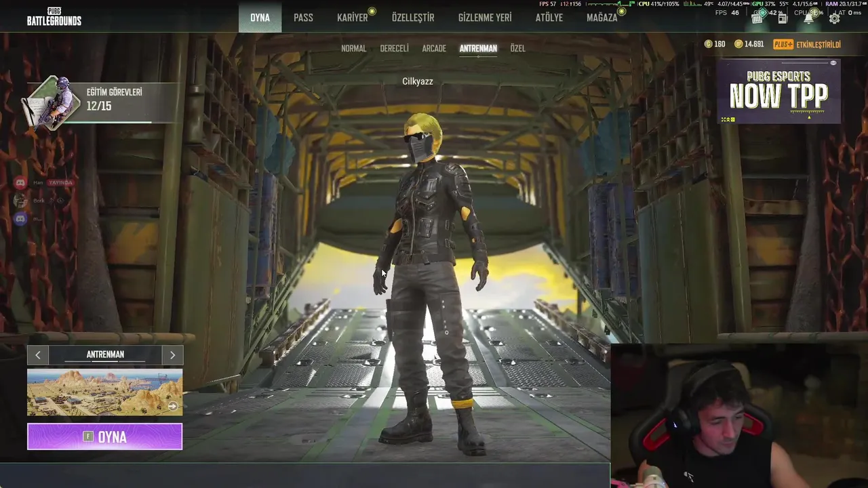The width and height of the screenshot is (868, 488).
Task: Click the training missions soldier emblem
Action: tap(52, 102)
